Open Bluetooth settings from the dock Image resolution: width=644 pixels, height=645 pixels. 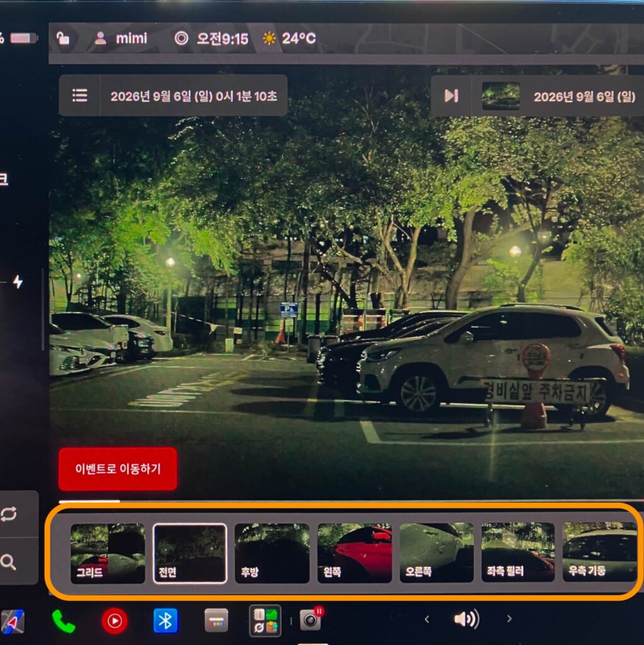pyautogui.click(x=166, y=620)
